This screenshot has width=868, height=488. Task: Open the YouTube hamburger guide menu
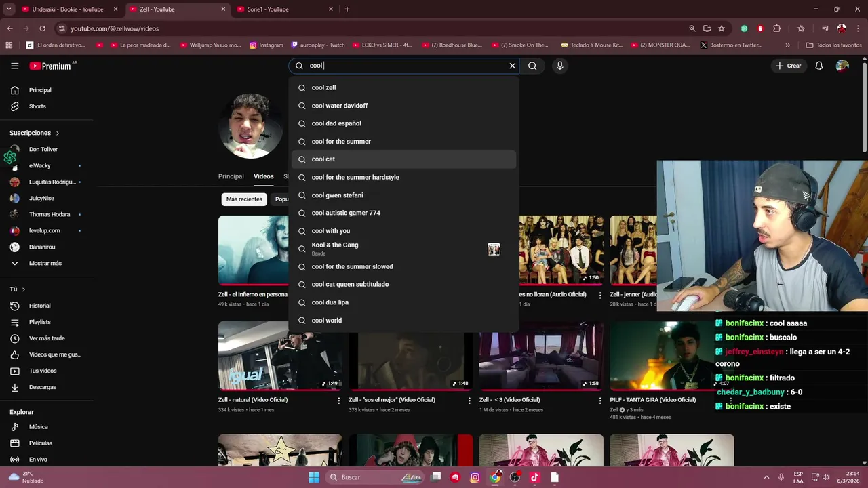coord(14,66)
